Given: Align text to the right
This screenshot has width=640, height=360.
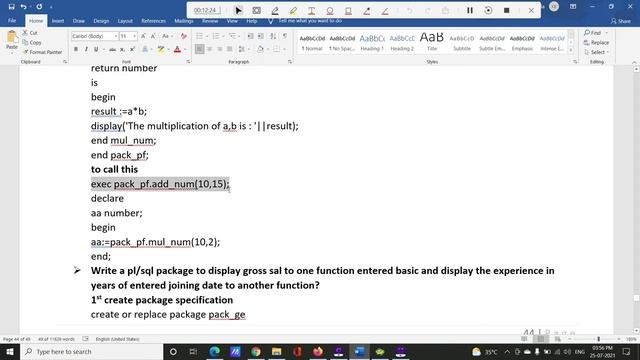Looking at the screenshot, I should pyautogui.click(x=220, y=49).
